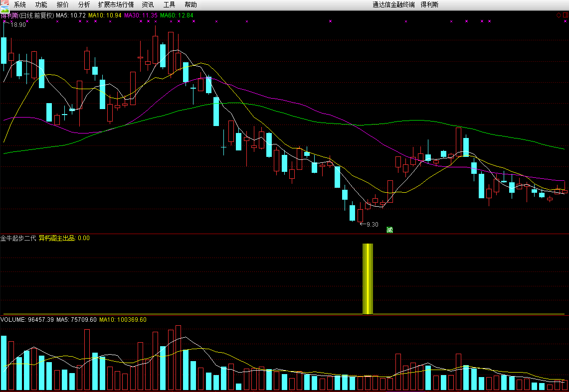This screenshot has width=569, height=392.
Task: Open the 资讯 menu
Action: click(x=148, y=4)
